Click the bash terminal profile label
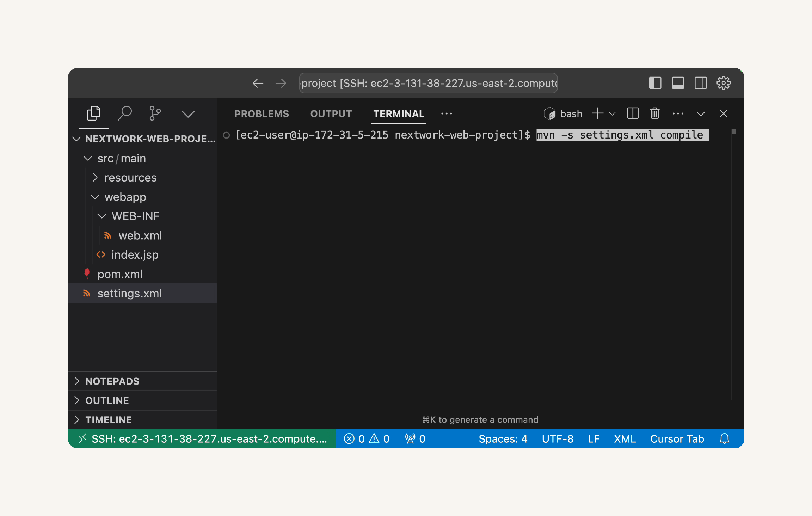 [571, 114]
